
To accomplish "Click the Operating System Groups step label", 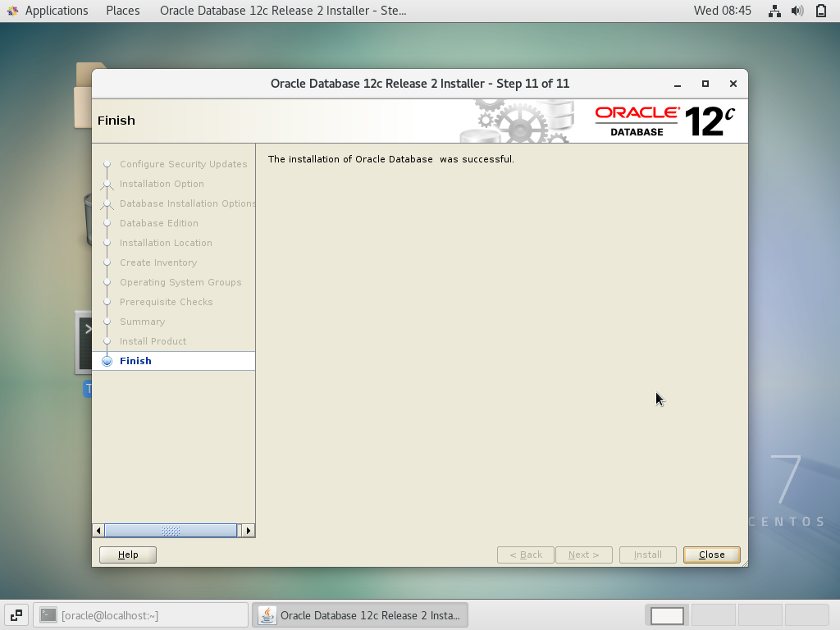I will [x=180, y=282].
